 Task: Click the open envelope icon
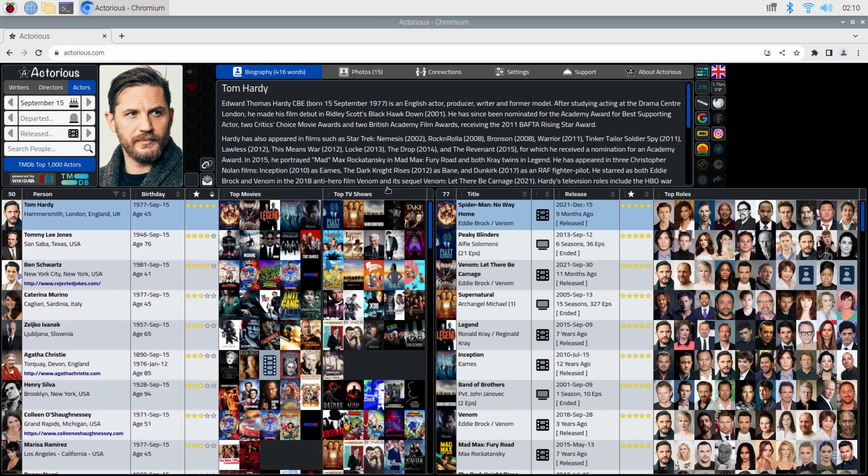tap(207, 180)
